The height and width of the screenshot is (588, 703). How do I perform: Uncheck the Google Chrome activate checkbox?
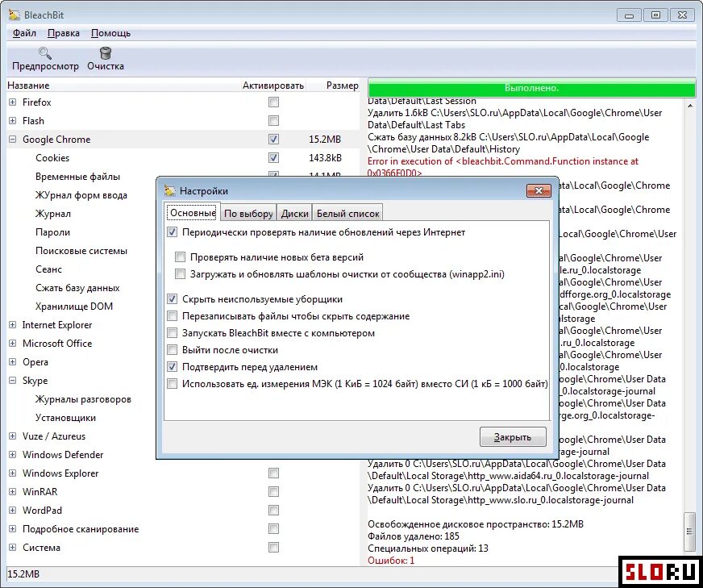coord(273,139)
